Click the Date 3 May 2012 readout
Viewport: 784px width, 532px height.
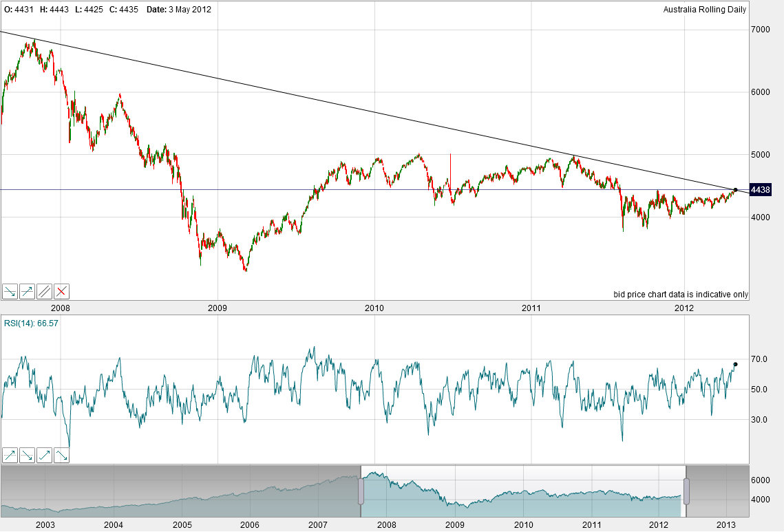coord(179,10)
